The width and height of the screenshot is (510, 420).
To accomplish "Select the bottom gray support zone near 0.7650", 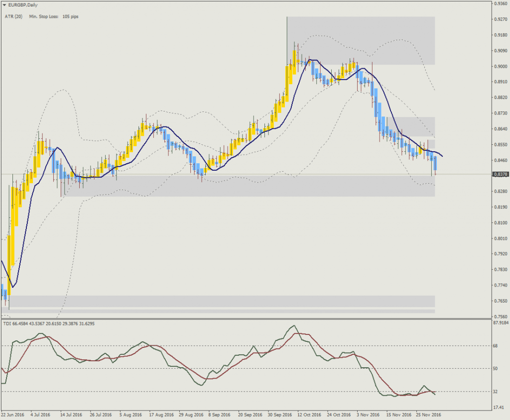I will click(x=219, y=301).
